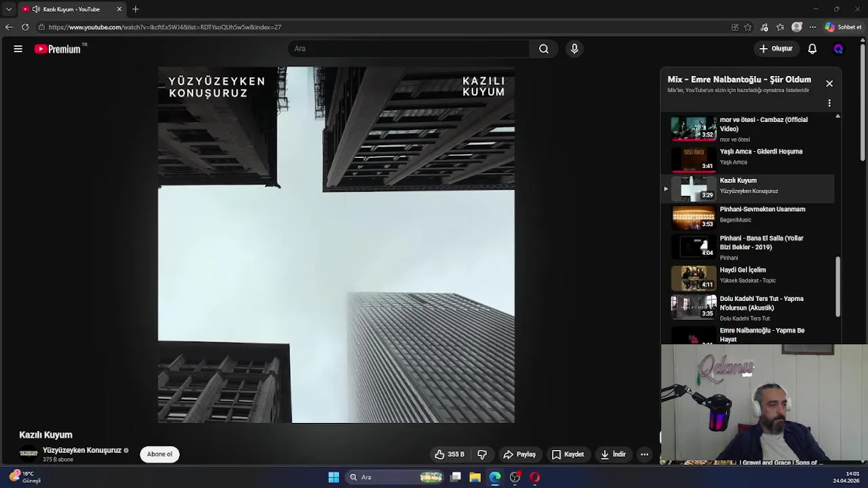This screenshot has width=868, height=488.
Task: Focus the YouTube Ara search field
Action: coord(408,49)
